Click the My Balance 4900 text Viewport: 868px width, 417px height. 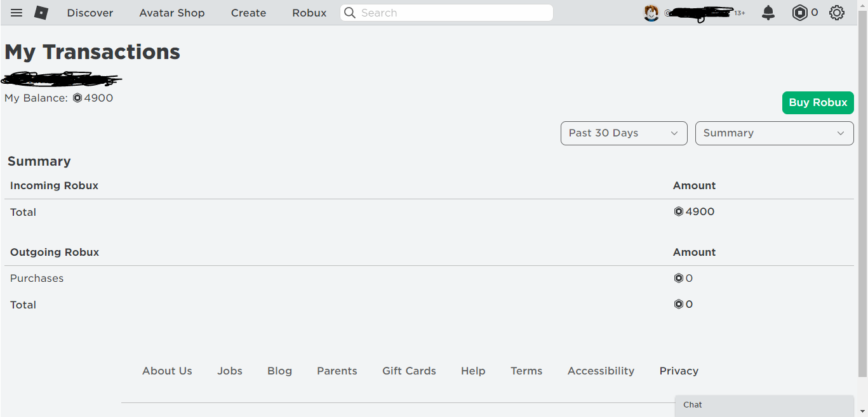[59, 98]
